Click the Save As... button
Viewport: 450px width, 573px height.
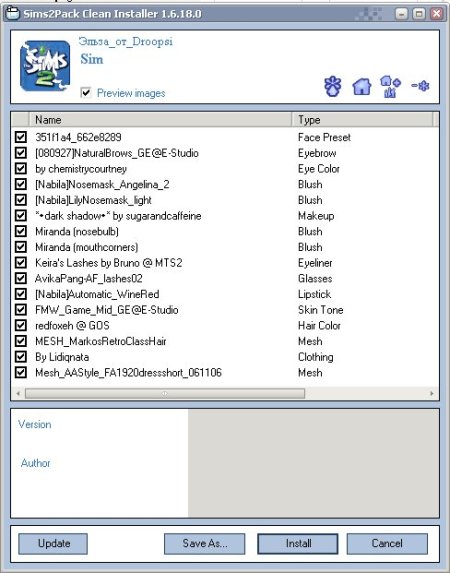(205, 544)
